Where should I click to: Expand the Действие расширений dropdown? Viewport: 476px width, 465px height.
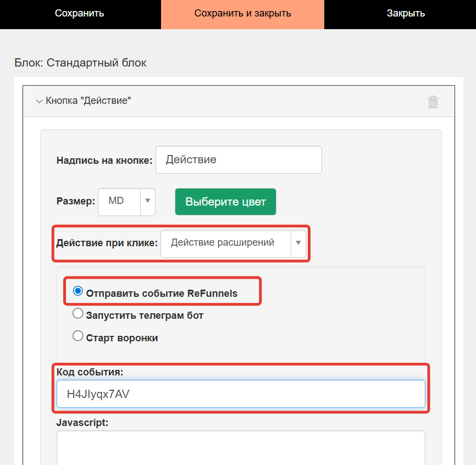[x=298, y=242]
